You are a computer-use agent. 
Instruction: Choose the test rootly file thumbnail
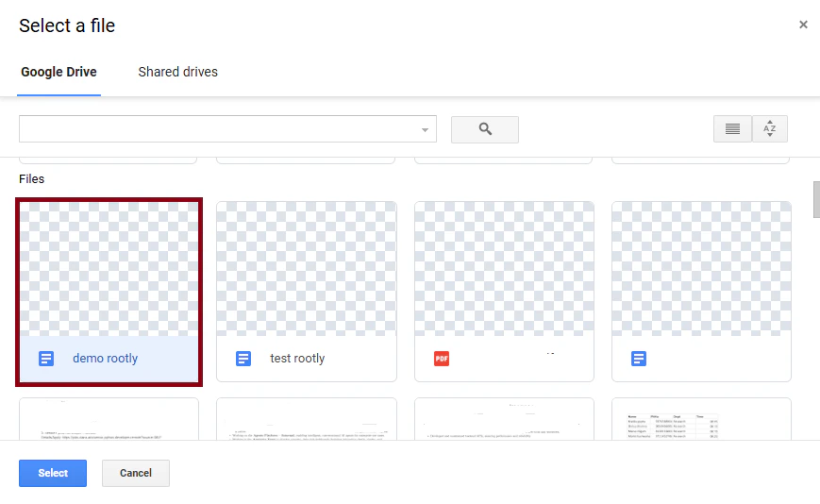pos(307,269)
